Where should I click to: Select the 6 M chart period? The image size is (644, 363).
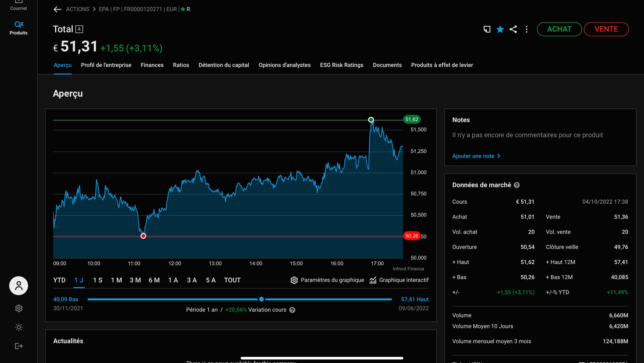pyautogui.click(x=154, y=280)
